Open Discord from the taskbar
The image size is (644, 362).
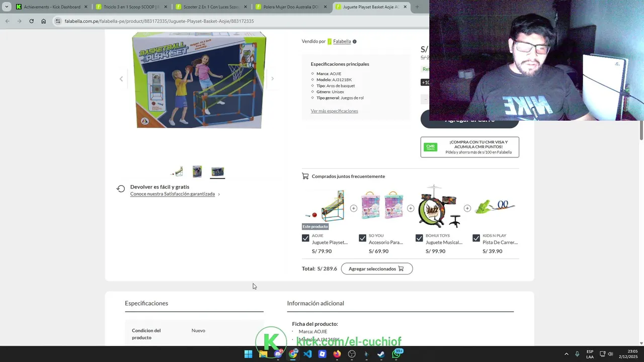coord(278,354)
